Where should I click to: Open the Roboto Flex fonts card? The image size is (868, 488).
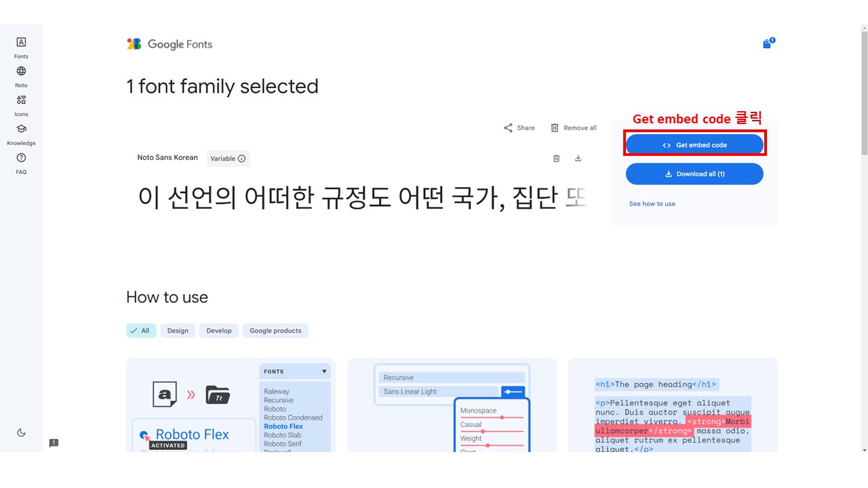point(231,405)
